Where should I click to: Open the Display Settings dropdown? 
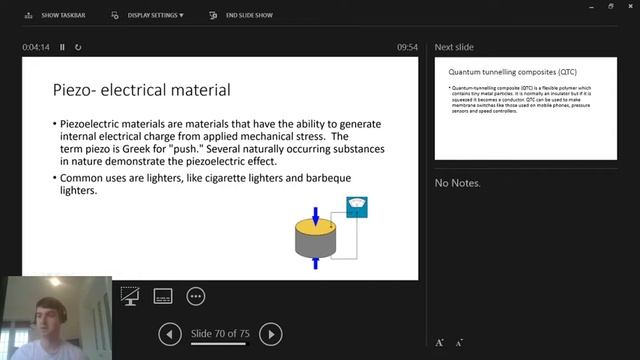click(156, 16)
